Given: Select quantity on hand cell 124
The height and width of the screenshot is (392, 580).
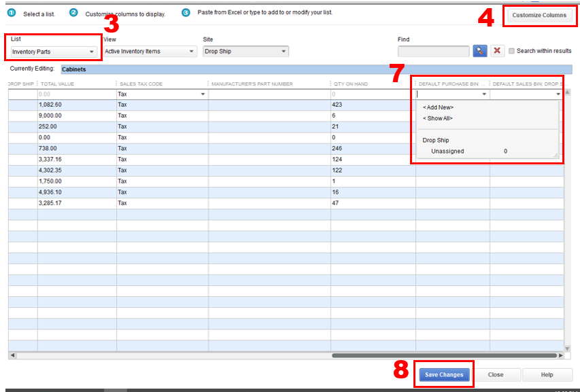Looking at the screenshot, I should point(373,160).
